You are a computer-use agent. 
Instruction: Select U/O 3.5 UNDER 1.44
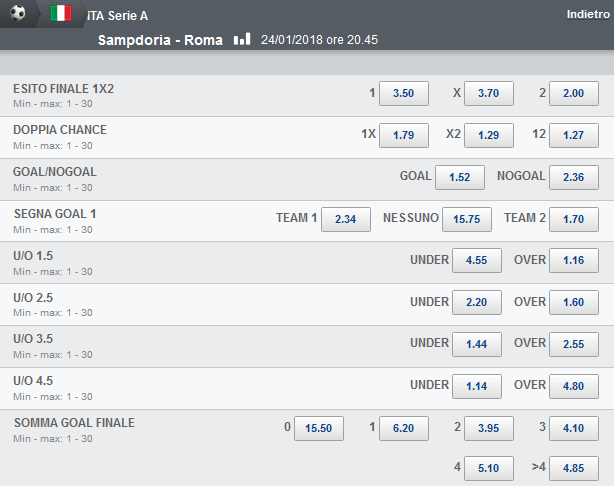tap(477, 344)
